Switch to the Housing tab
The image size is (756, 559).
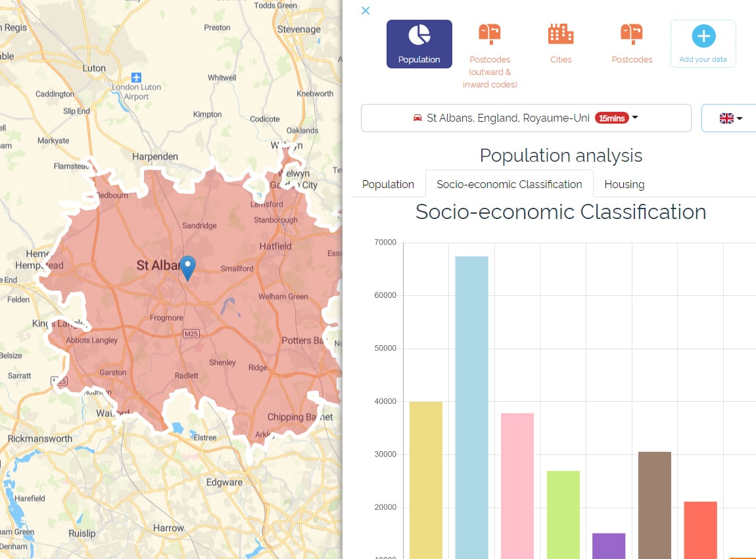[623, 184]
